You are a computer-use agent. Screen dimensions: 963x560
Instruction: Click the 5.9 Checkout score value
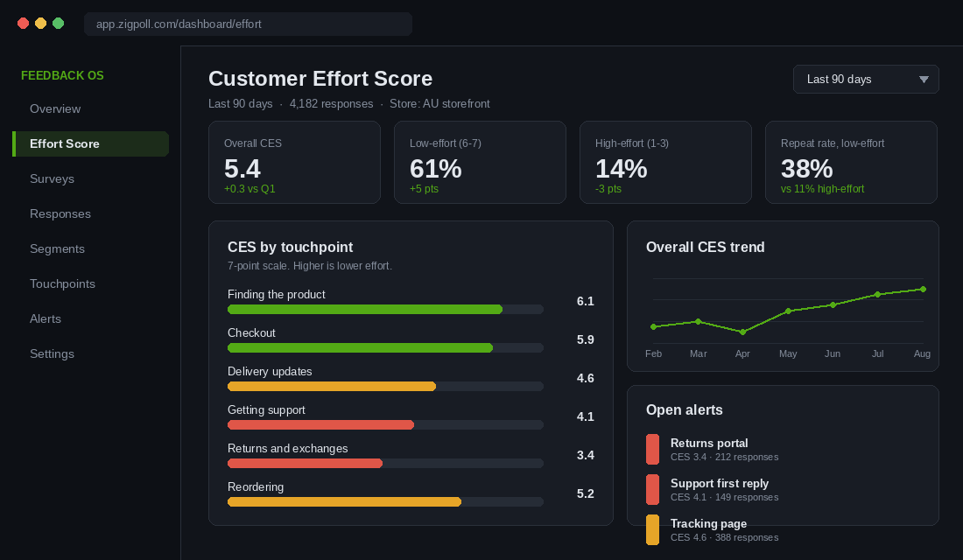pos(586,339)
